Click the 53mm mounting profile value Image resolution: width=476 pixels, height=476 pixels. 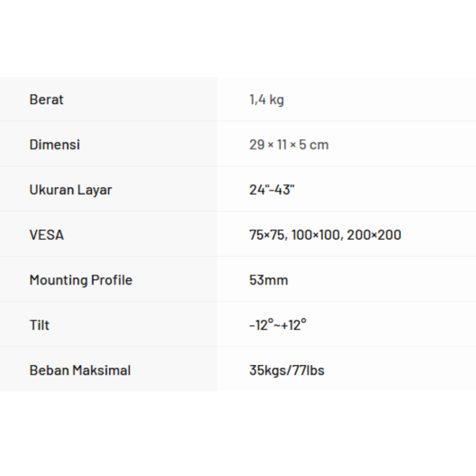[x=269, y=280]
